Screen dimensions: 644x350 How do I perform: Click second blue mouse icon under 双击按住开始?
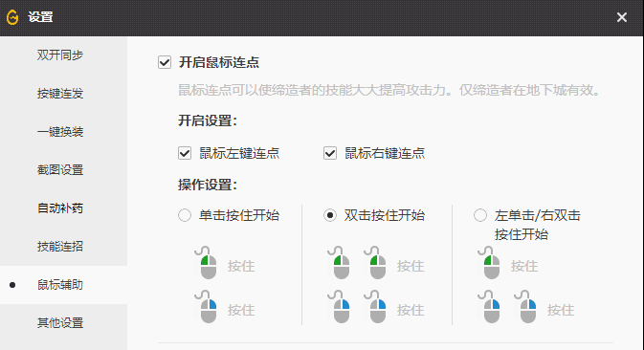(x=375, y=307)
